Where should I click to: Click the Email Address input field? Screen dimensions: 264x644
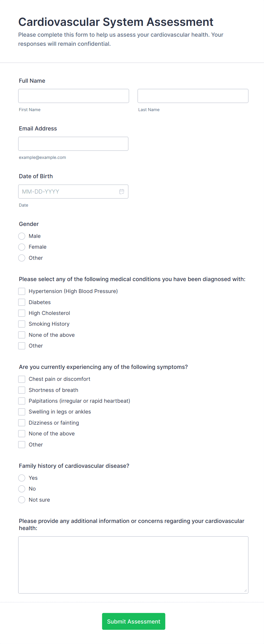(73, 144)
